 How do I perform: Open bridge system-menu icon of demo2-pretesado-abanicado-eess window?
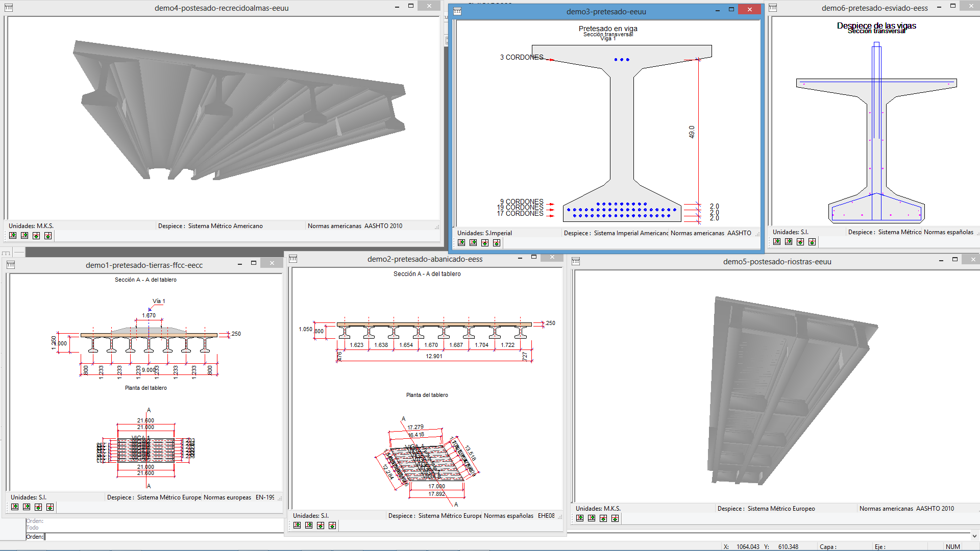click(293, 259)
